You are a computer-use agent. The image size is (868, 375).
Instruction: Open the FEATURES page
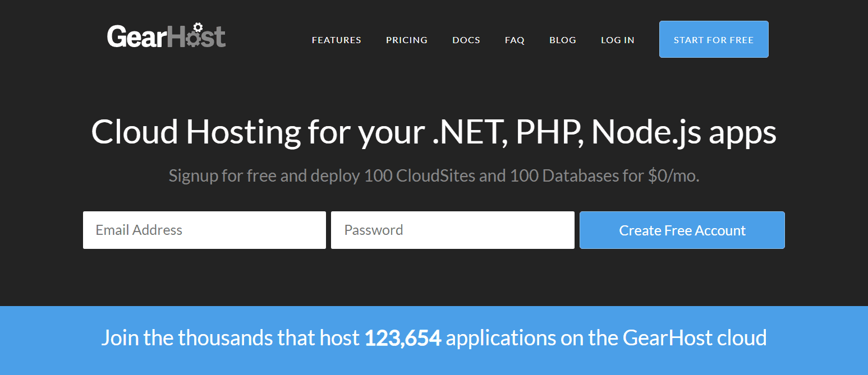click(x=336, y=40)
